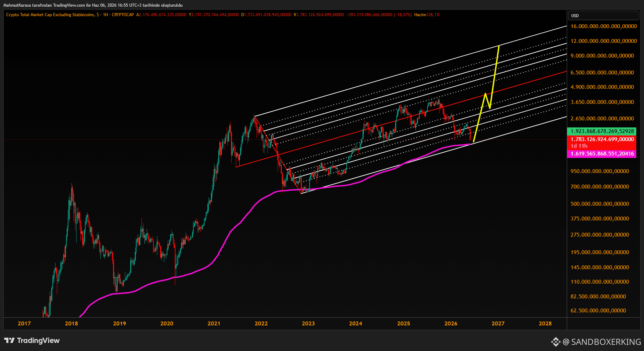Click the 700.000.000.000 price scale label
644x351 pixels.
point(600,187)
